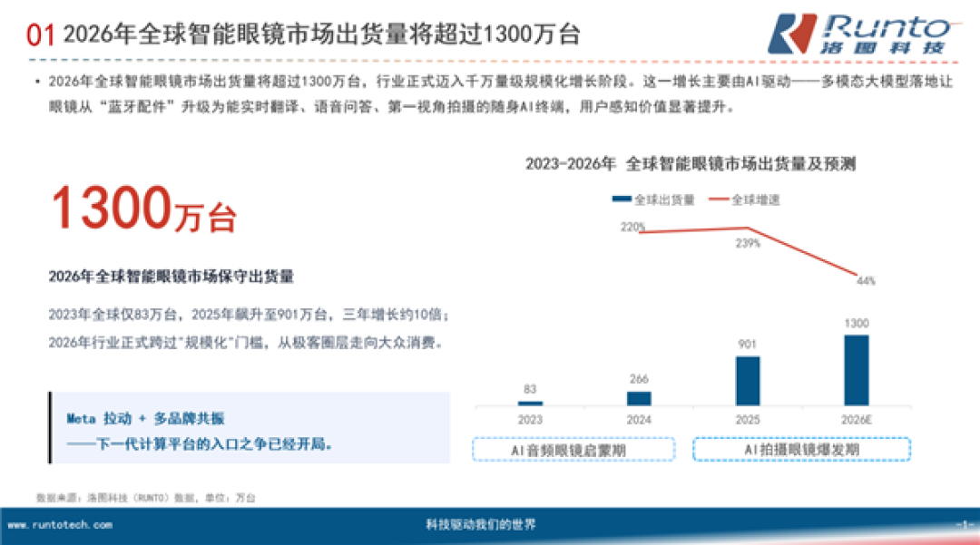Screen dimensions: 980x545
Task: Click the '2026E' axis label
Action: click(x=857, y=420)
